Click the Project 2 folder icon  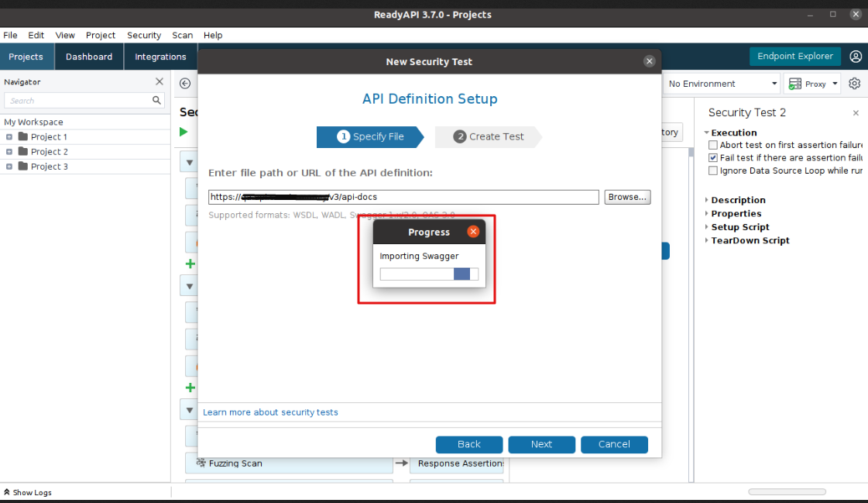pyautogui.click(x=22, y=151)
